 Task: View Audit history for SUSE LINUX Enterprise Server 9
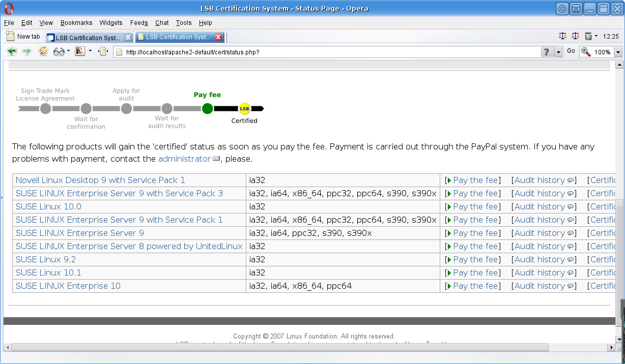tap(539, 233)
